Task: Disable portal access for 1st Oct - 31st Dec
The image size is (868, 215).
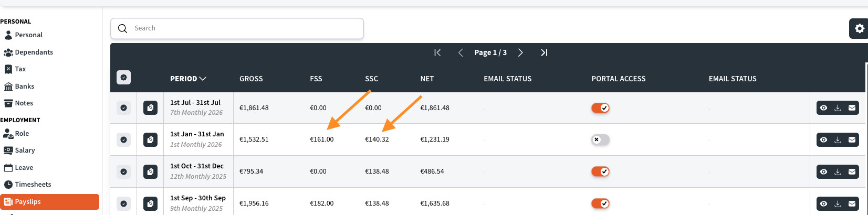Action: click(600, 171)
